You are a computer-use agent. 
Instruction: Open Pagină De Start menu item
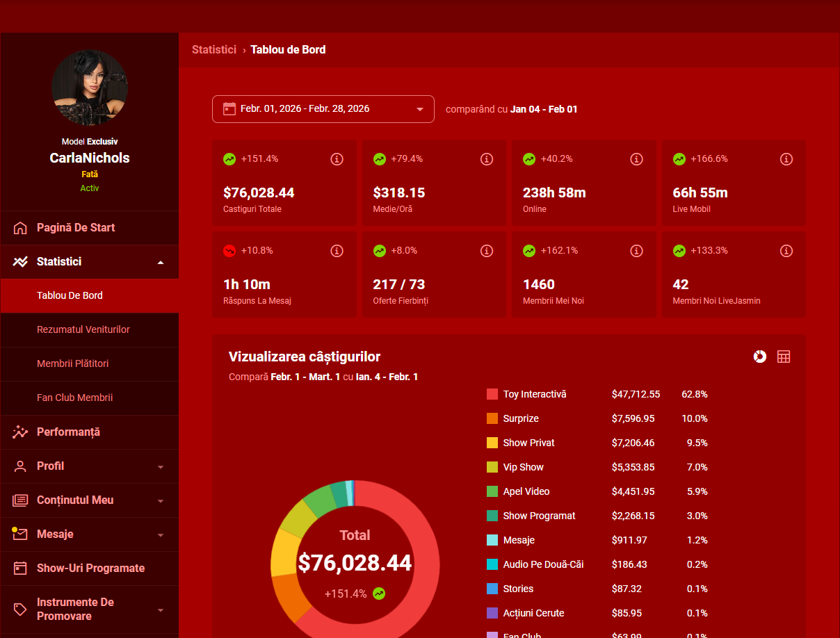tap(90, 228)
